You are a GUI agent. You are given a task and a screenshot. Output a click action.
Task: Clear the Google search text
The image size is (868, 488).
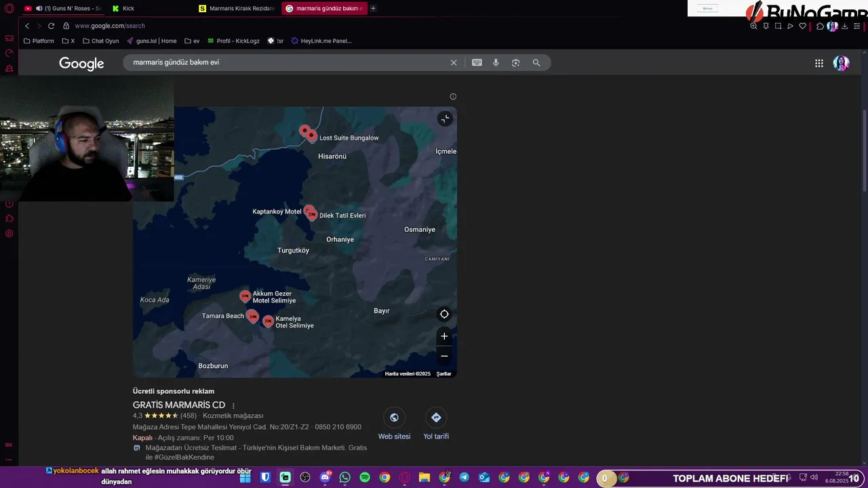(454, 62)
